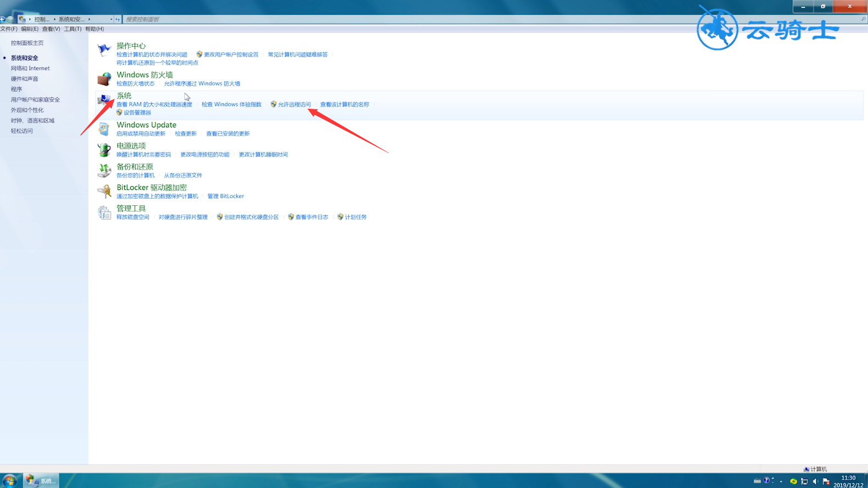This screenshot has height=488, width=868.
Task: Click the forward navigation arrow button
Action: pyautogui.click(x=10, y=19)
